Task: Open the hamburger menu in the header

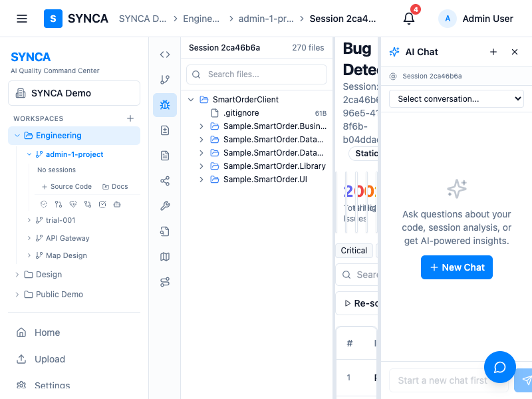Action: tap(22, 19)
